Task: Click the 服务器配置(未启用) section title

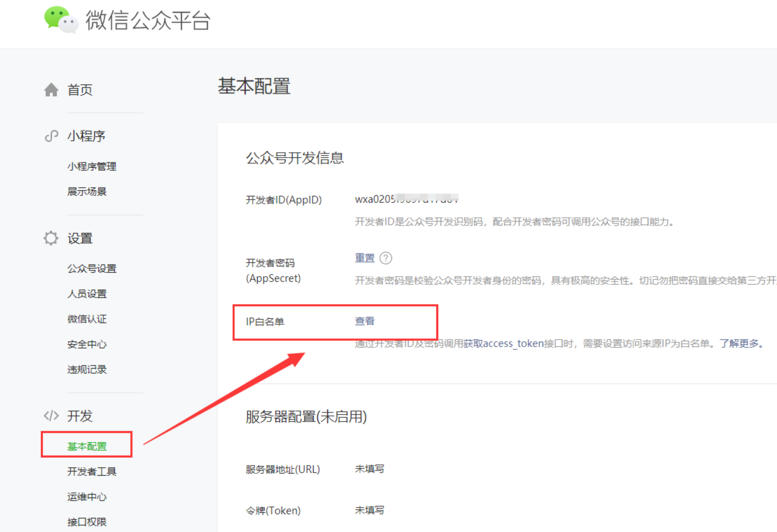Action: pyautogui.click(x=306, y=416)
